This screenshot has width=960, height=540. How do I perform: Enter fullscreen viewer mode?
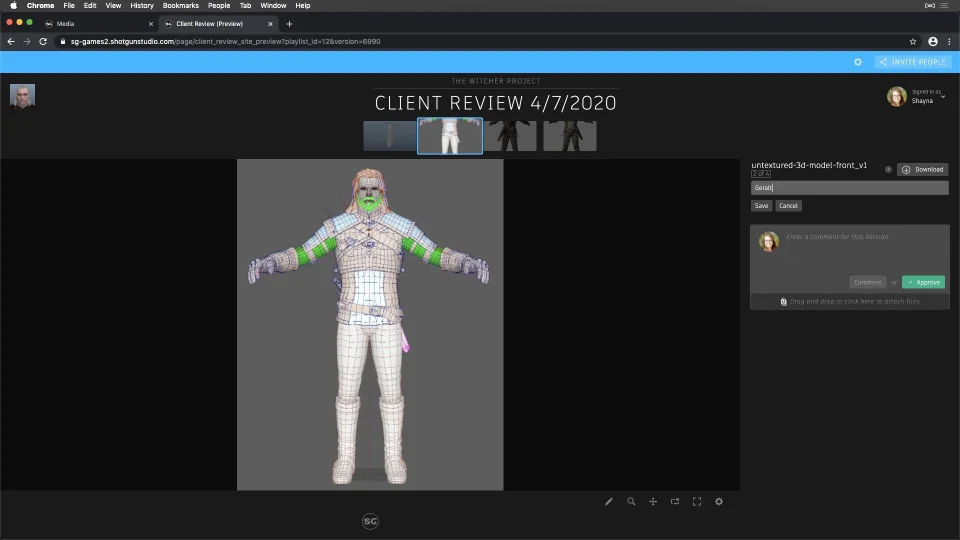[697, 501]
